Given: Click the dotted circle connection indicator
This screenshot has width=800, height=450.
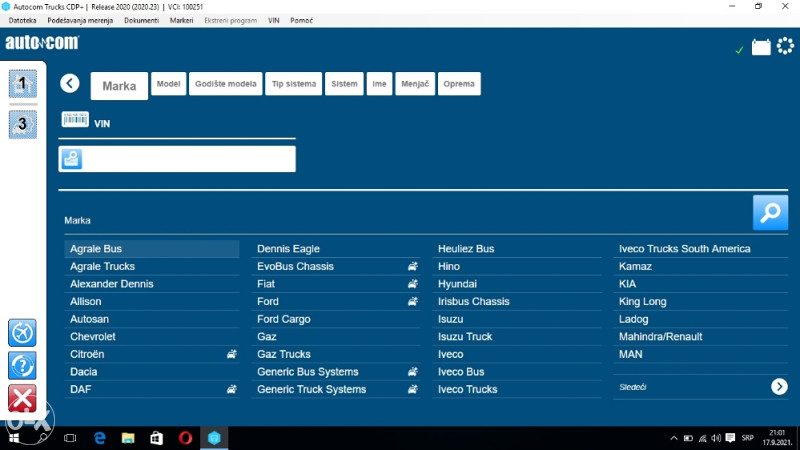Looking at the screenshot, I should [785, 47].
